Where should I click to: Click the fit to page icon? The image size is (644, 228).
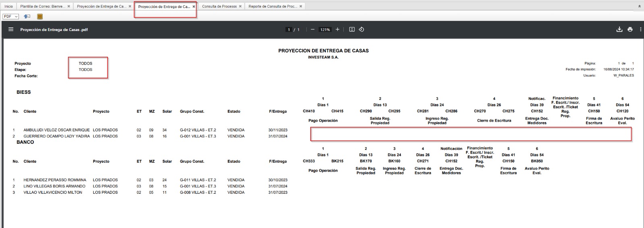click(x=352, y=29)
